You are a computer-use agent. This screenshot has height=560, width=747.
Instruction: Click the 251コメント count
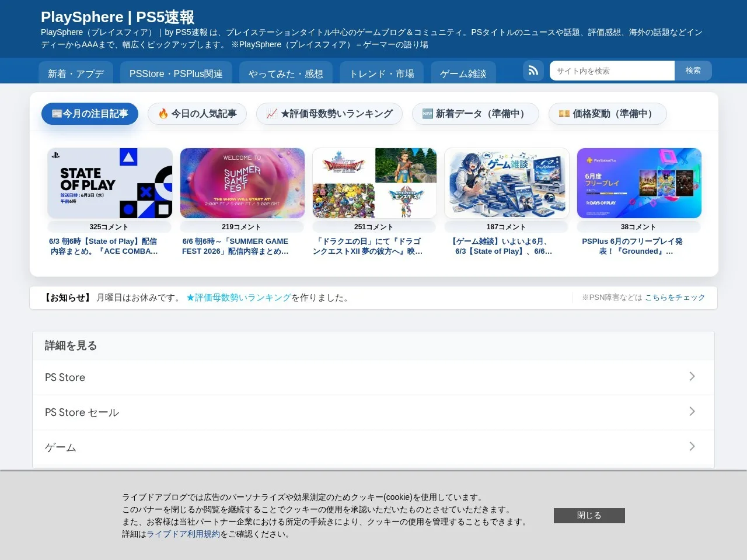(x=373, y=227)
